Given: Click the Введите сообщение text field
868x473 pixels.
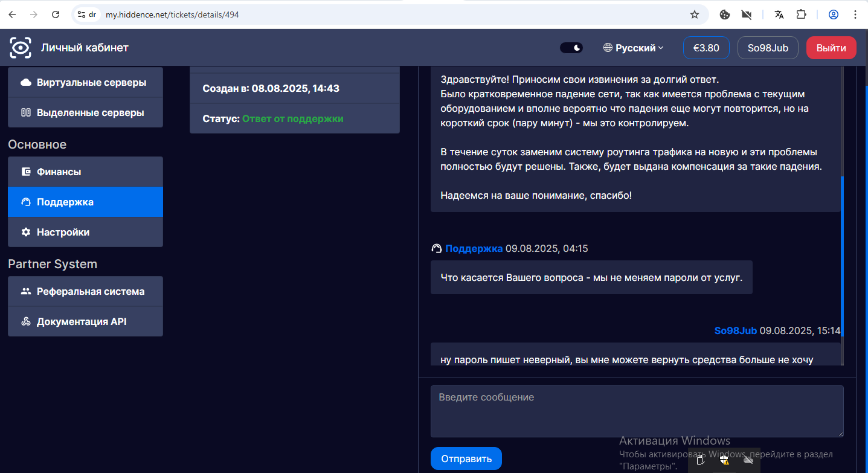Looking at the screenshot, I should coord(637,411).
